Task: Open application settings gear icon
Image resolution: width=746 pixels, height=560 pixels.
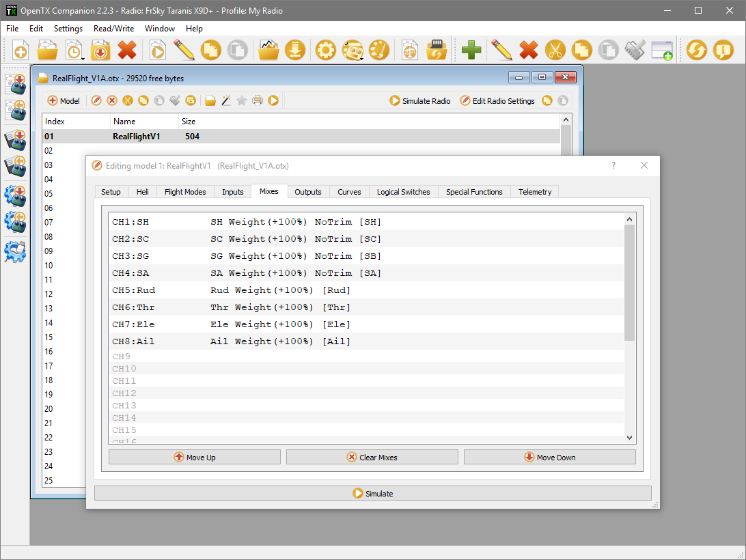Action: (x=325, y=50)
